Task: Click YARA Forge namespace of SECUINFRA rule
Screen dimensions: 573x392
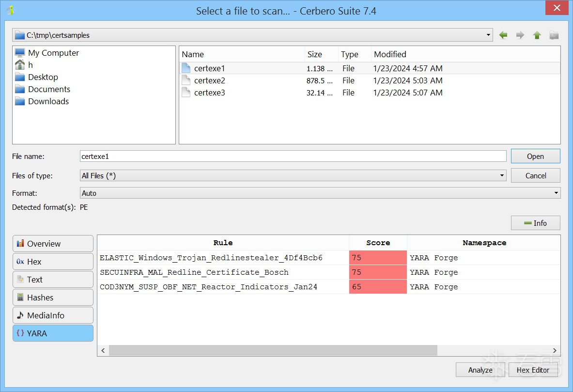Action: (434, 272)
